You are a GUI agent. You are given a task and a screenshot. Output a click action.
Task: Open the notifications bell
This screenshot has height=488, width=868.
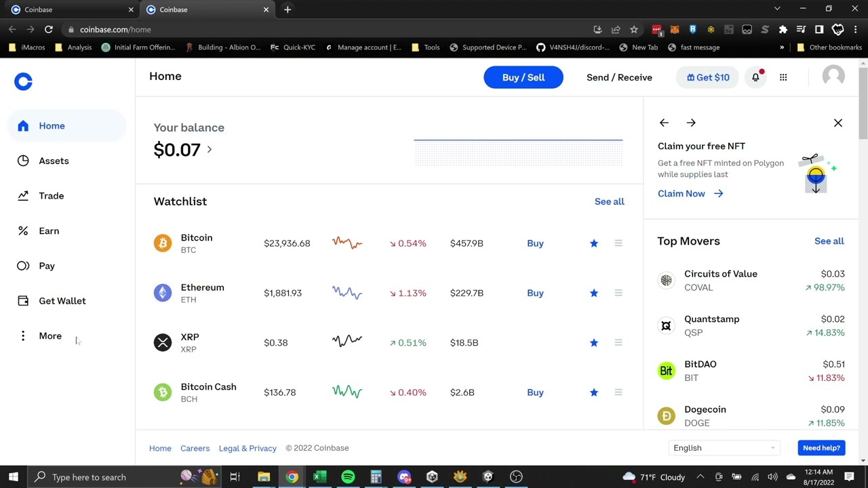[x=755, y=77]
